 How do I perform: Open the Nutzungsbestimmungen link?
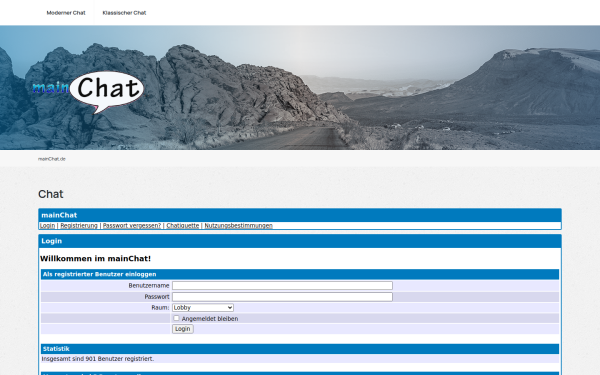[x=238, y=225]
